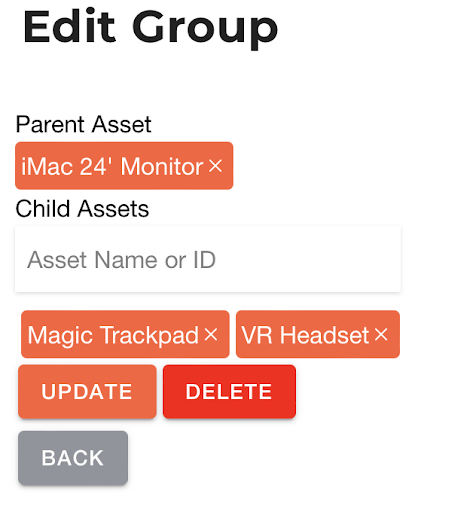Screen dimensions: 476x512
Task: Click the Parent Asset label
Action: click(83, 124)
